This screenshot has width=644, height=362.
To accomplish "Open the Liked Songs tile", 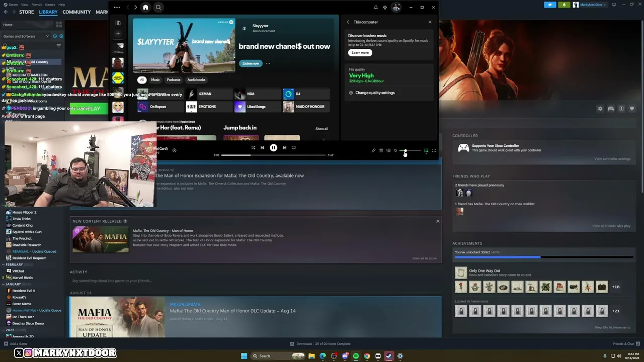I will pos(258,107).
